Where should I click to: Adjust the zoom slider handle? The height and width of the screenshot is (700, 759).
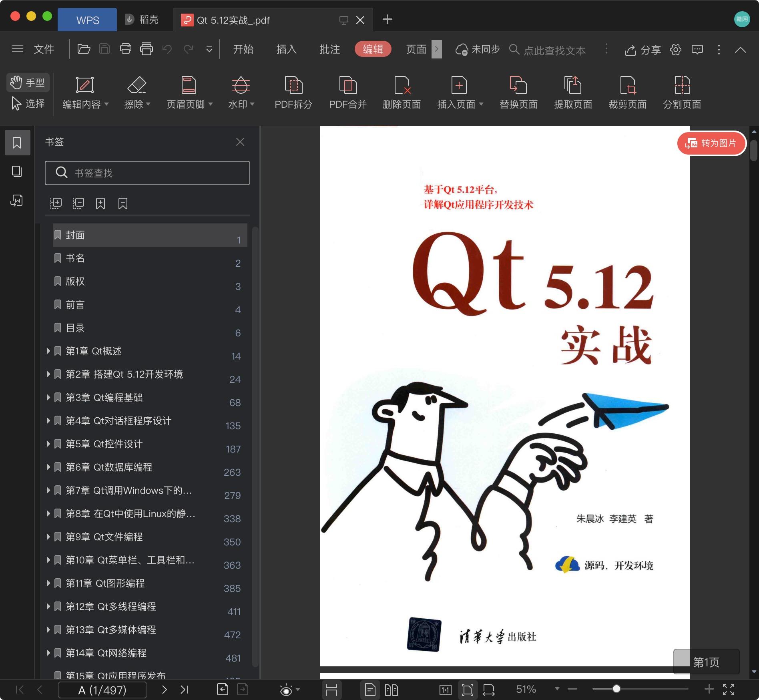coord(616,689)
